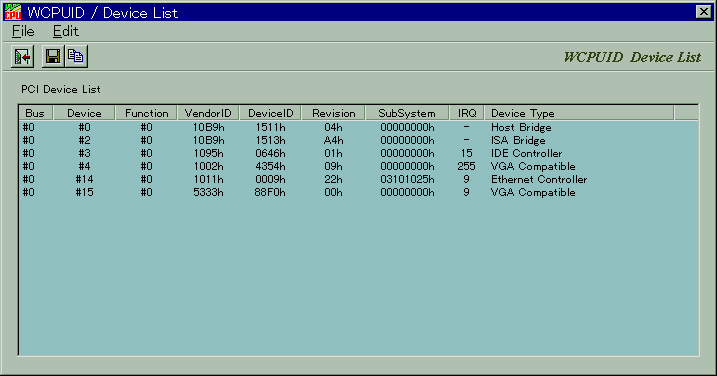The height and width of the screenshot is (376, 717).
Task: Select the Host Bridge row
Action: (x=358, y=127)
